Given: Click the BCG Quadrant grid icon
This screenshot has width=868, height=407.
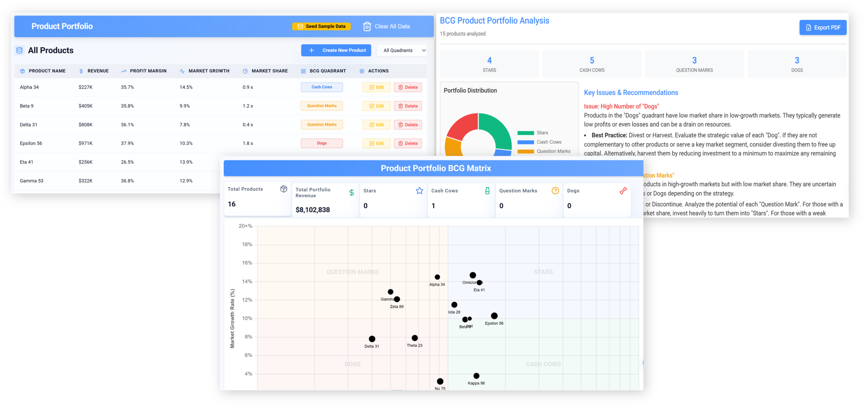Looking at the screenshot, I should pyautogui.click(x=303, y=71).
